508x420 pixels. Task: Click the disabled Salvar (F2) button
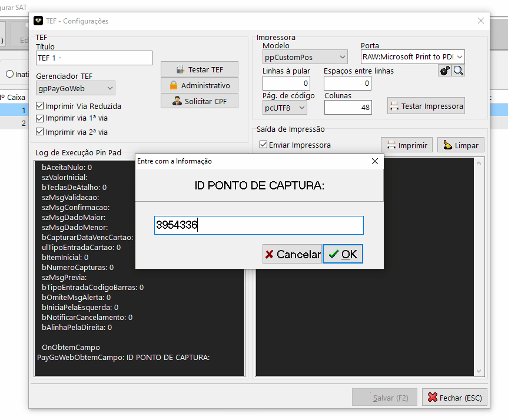point(384,397)
